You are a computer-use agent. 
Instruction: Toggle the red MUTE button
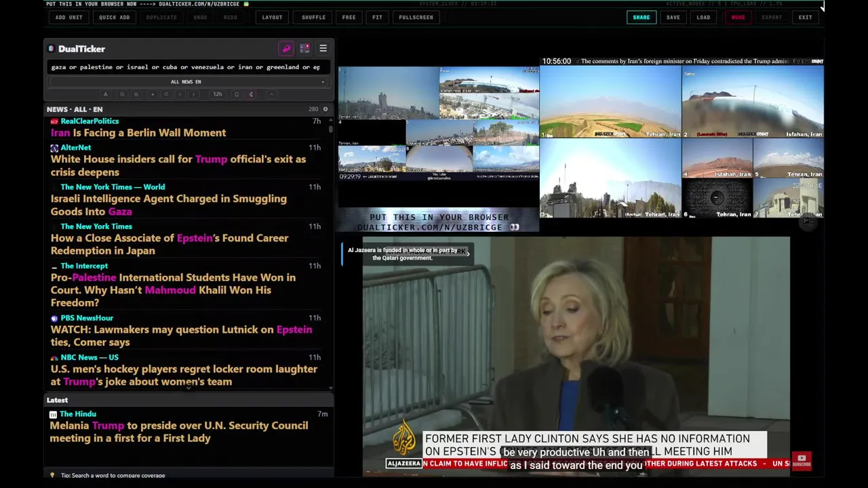(738, 18)
